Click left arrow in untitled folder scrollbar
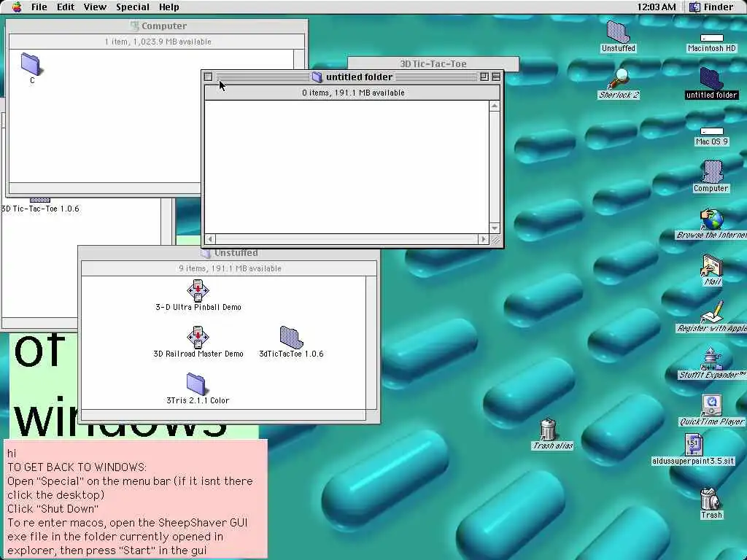 point(210,239)
